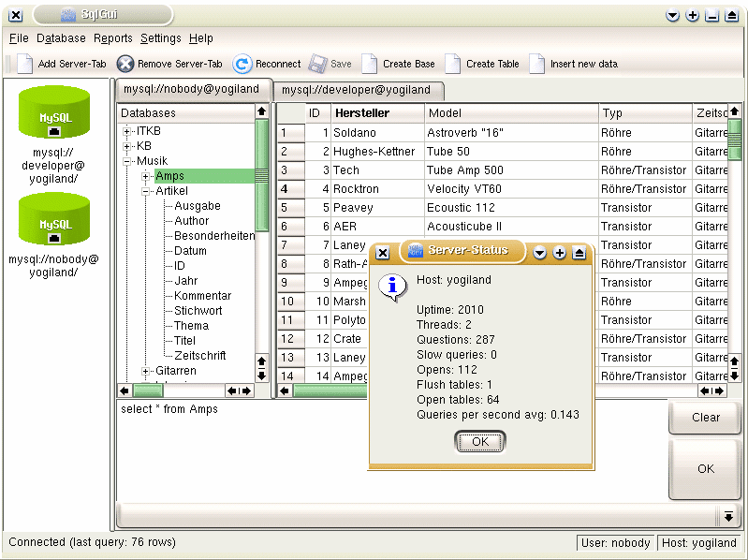Screen dimensions: 748x560
Task: Click the Add Server-Tab toolbar icon
Action: point(24,64)
